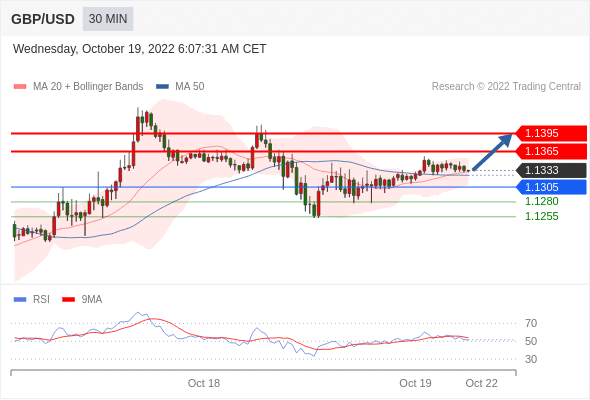Select the 1.1395 resistance price tag
The height and width of the screenshot is (400, 590).
coord(551,133)
